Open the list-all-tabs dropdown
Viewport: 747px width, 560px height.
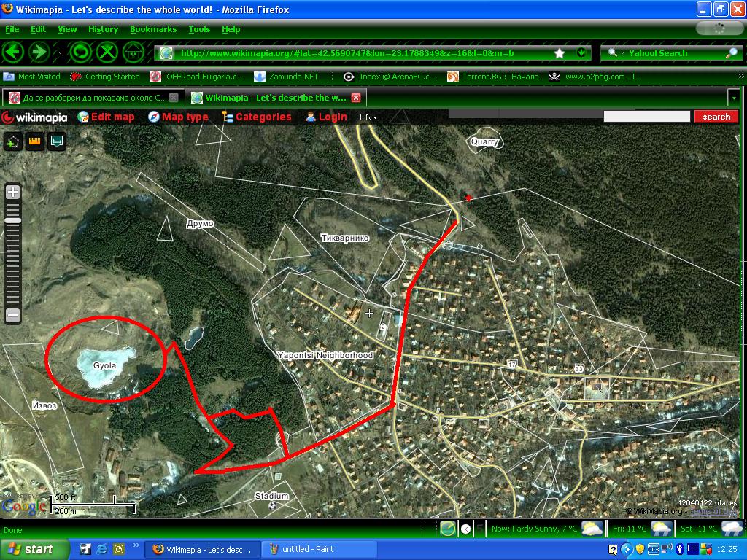(734, 98)
